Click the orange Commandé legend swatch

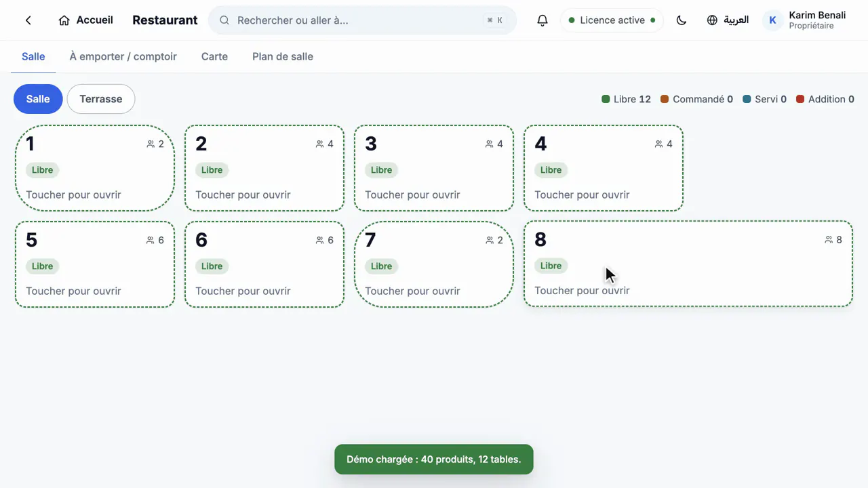(x=665, y=99)
